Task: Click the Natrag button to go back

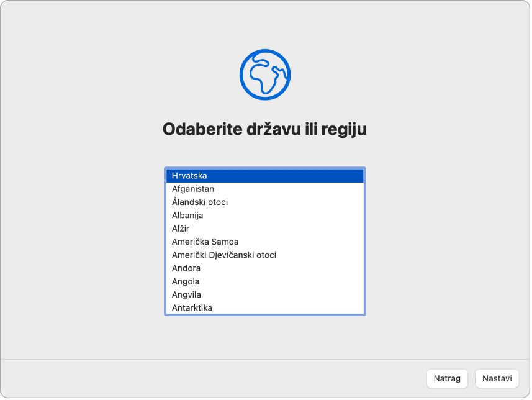Action: pyautogui.click(x=447, y=378)
